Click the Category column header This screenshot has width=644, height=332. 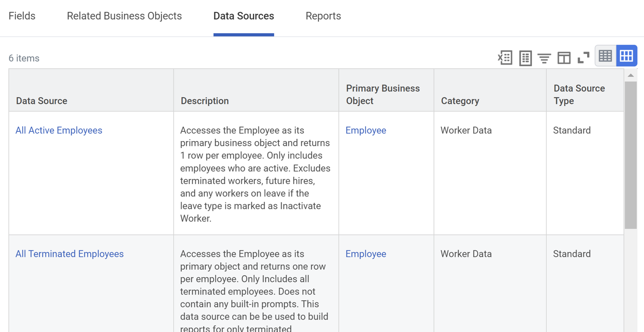coord(490,90)
